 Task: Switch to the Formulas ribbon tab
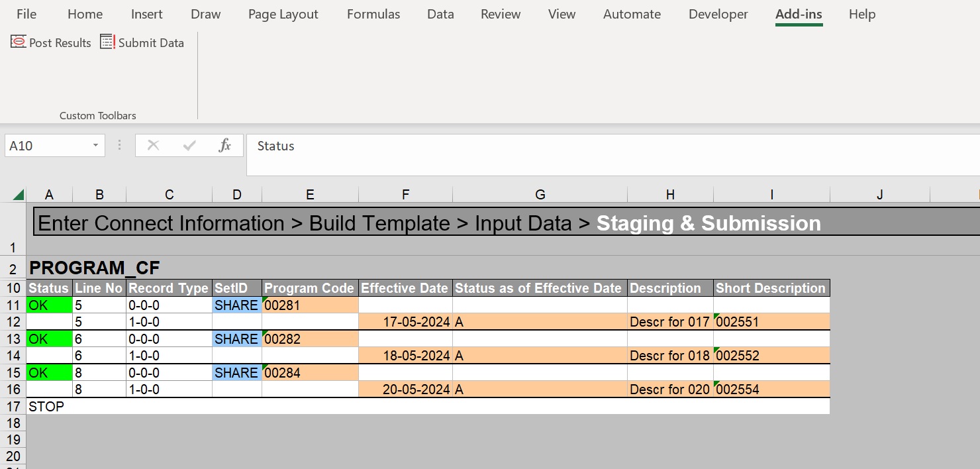pyautogui.click(x=373, y=14)
